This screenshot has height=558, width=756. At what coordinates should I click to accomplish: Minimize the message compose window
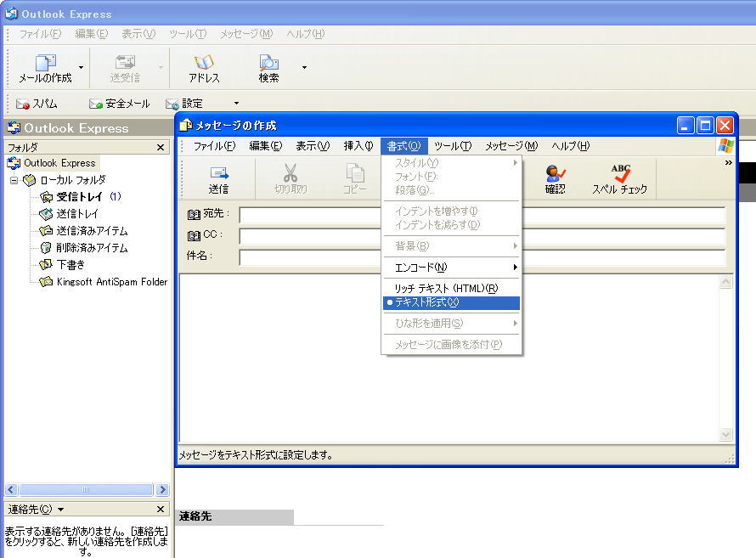point(685,126)
